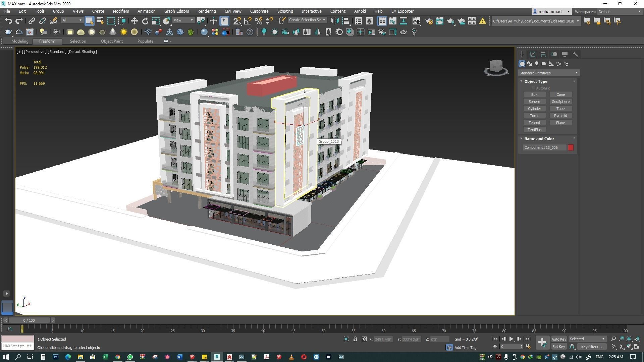This screenshot has width=644, height=362.
Task: Open the Motion panel tab
Action: 554,54
